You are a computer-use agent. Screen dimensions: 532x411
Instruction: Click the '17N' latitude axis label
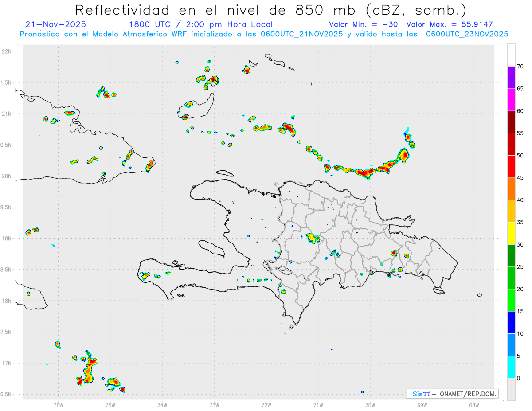(x=7, y=363)
